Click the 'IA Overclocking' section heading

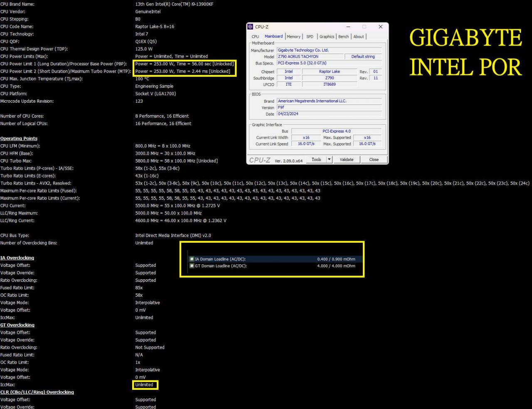(17, 258)
